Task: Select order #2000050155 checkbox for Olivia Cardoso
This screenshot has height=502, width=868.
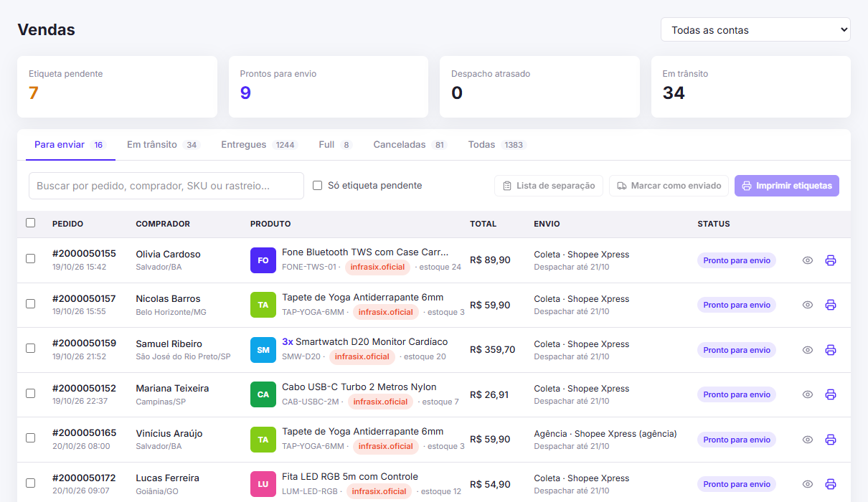Action: 30,258
